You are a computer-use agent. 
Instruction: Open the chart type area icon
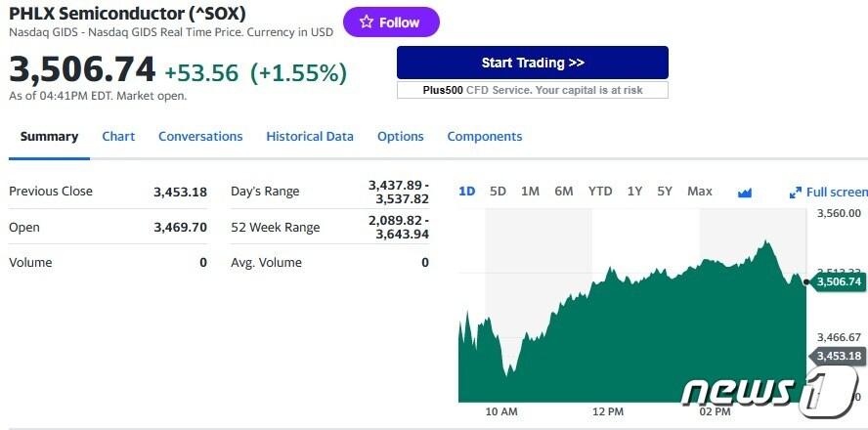(745, 193)
